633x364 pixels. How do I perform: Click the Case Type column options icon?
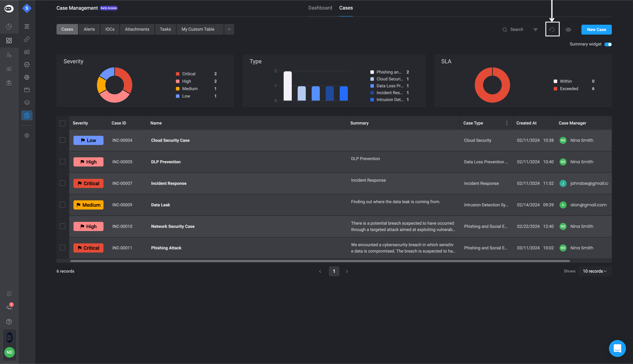pyautogui.click(x=507, y=123)
